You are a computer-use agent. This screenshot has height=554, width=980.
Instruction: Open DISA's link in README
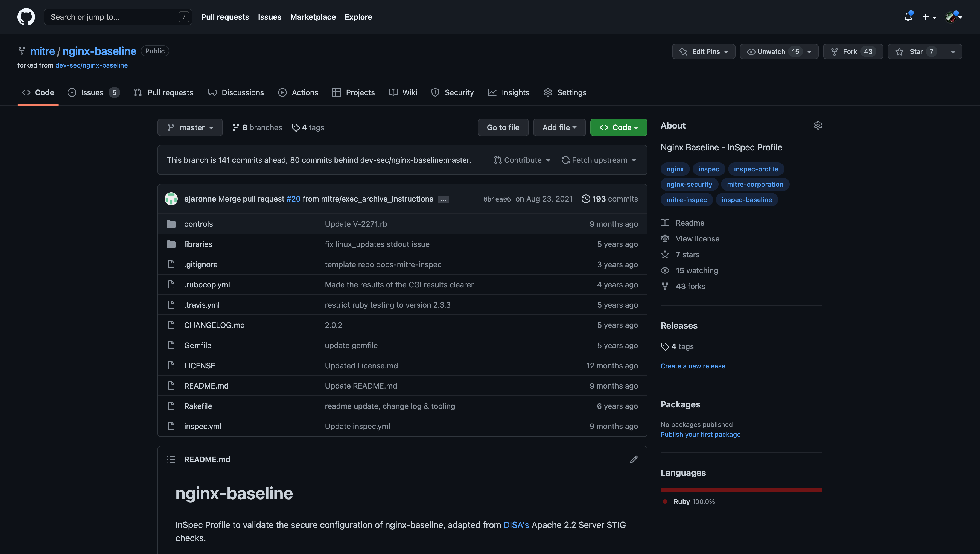tap(516, 525)
